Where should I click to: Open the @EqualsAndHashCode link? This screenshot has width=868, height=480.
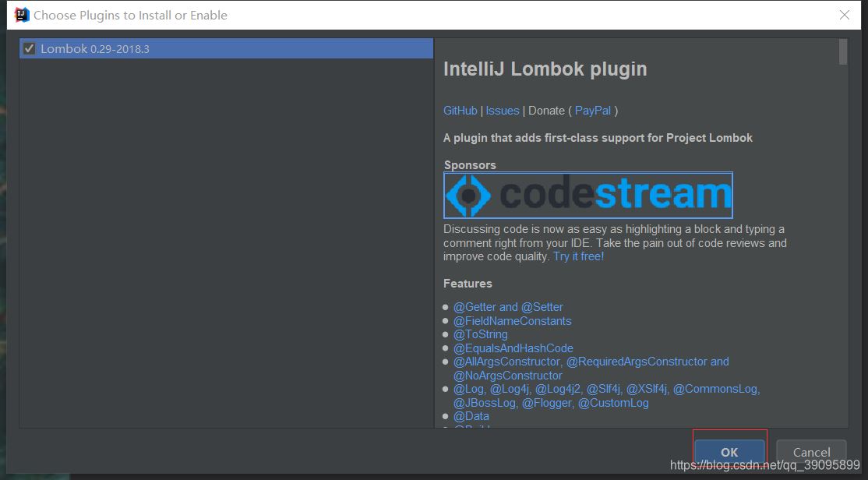513,348
